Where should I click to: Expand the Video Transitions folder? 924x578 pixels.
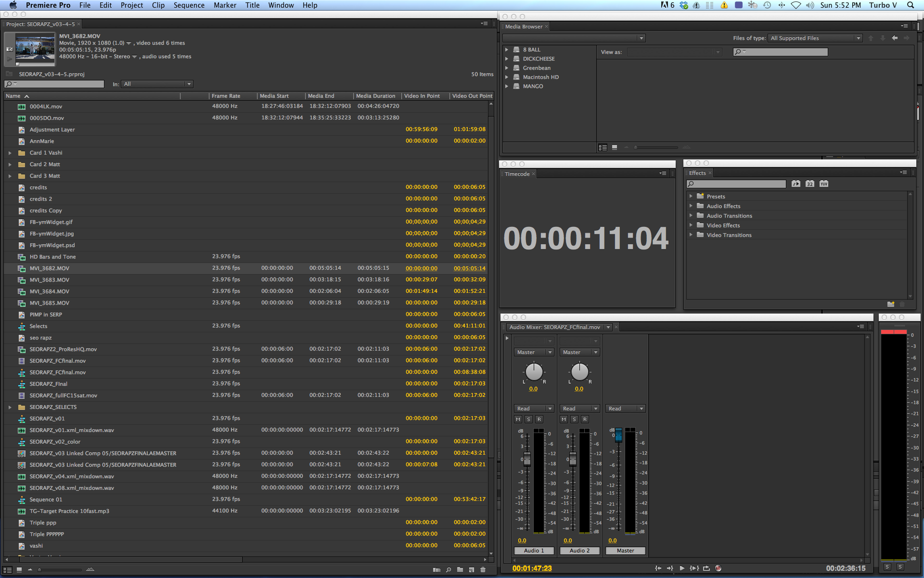(x=693, y=235)
